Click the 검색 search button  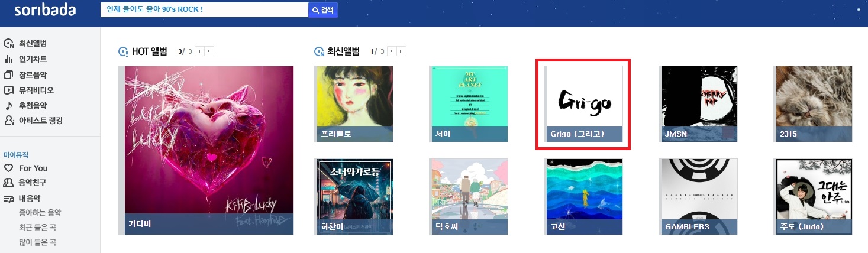click(323, 11)
